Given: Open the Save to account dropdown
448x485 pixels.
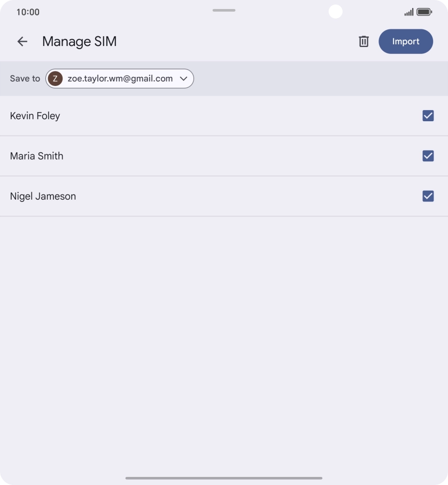Looking at the screenshot, I should click(119, 79).
